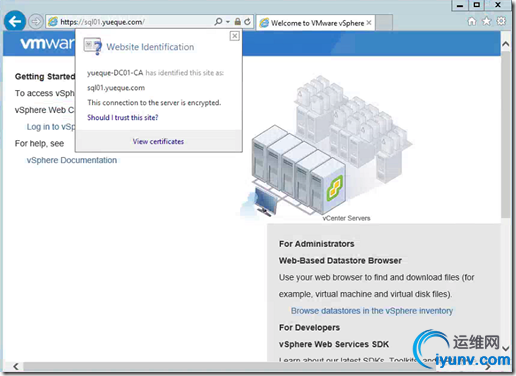Minimize the browser window

click(460, 5)
